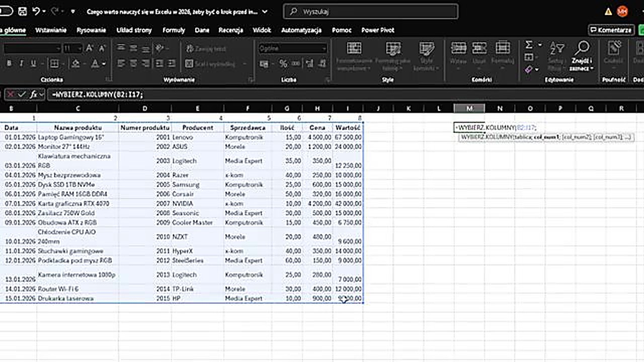Viewport: 644px width, 362px height.
Task: Expand the font size dropdown
Action: (79, 48)
